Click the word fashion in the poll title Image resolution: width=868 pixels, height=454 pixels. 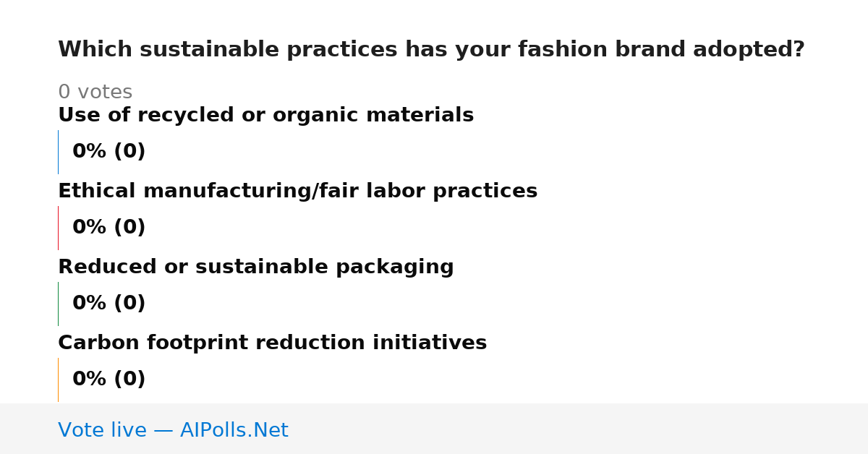pos(558,50)
